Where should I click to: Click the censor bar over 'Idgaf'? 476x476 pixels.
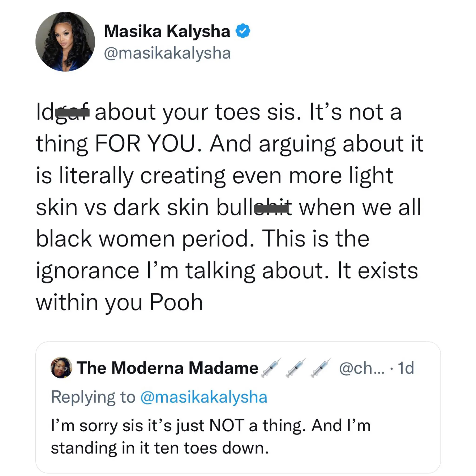tap(72, 113)
